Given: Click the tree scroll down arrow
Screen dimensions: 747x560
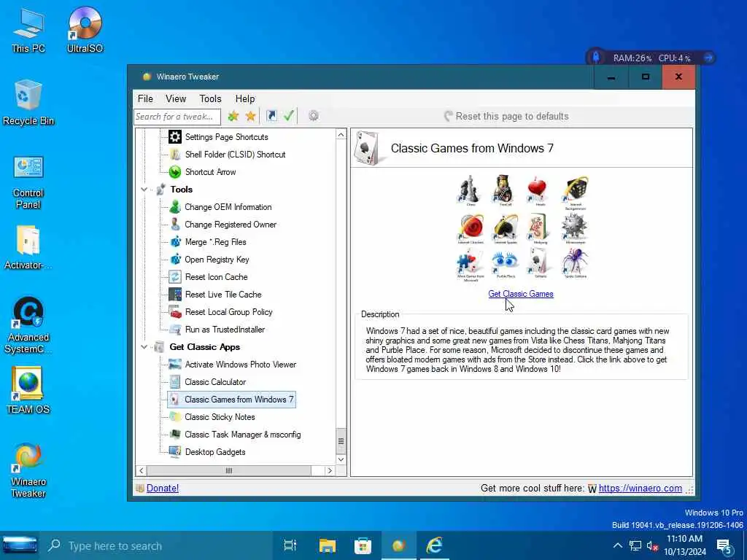Looking at the screenshot, I should (x=341, y=459).
